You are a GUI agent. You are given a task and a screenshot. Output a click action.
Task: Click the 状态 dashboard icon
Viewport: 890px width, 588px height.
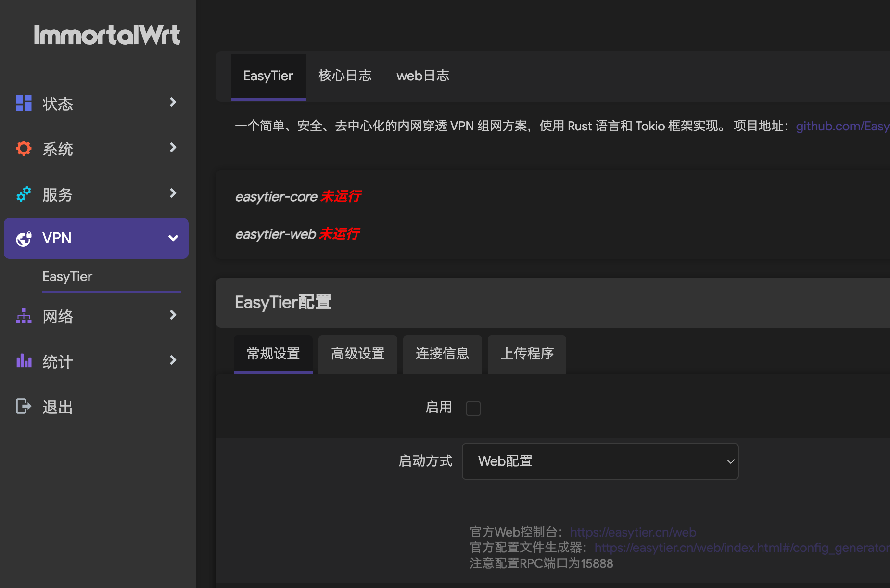(x=23, y=102)
